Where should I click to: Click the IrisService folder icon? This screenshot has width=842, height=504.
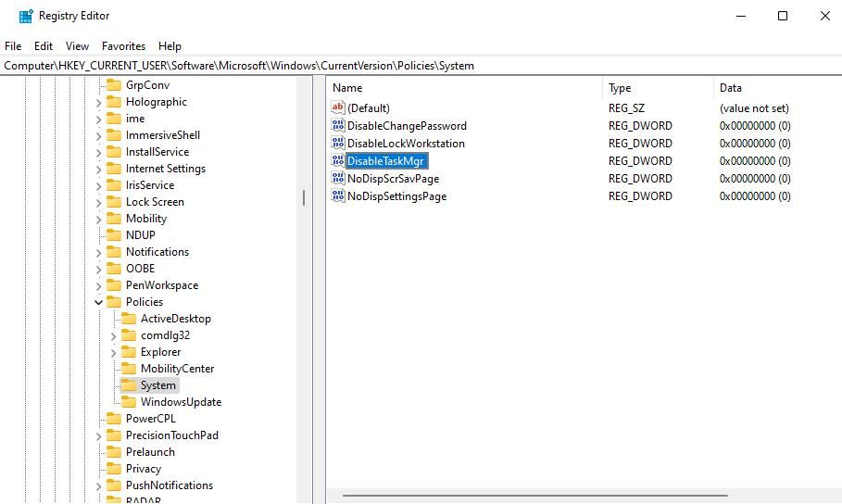click(x=114, y=185)
